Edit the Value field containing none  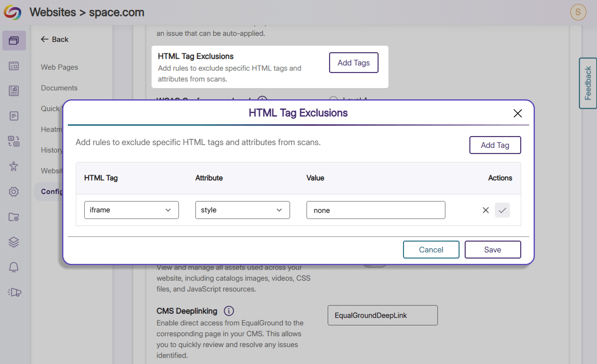[x=376, y=210]
